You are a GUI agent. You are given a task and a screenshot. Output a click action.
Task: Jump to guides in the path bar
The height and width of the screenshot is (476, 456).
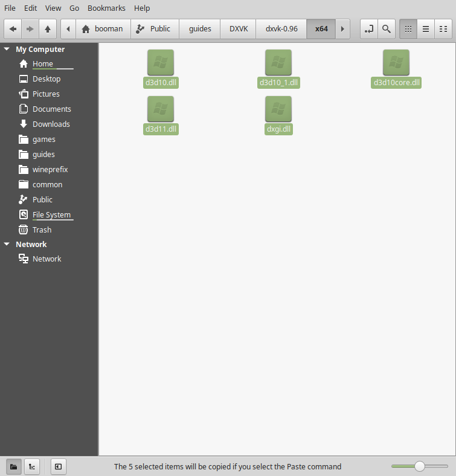click(x=200, y=29)
